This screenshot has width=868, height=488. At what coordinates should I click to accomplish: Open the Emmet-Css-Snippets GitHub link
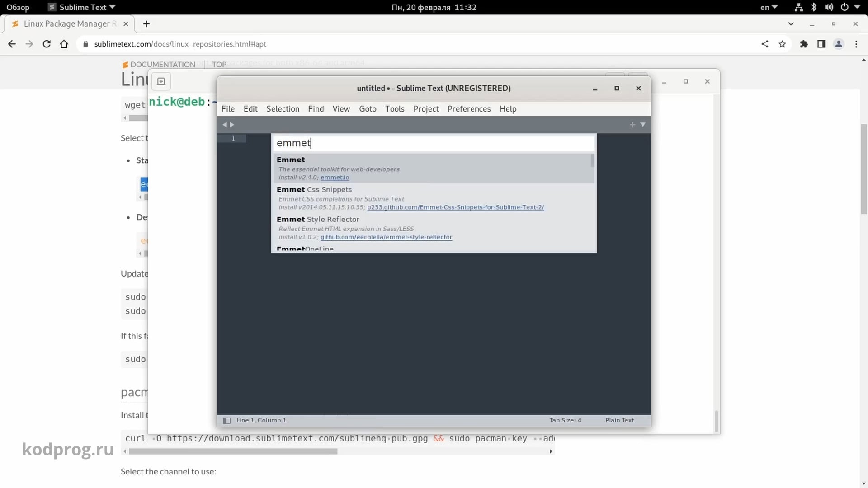pyautogui.click(x=455, y=207)
